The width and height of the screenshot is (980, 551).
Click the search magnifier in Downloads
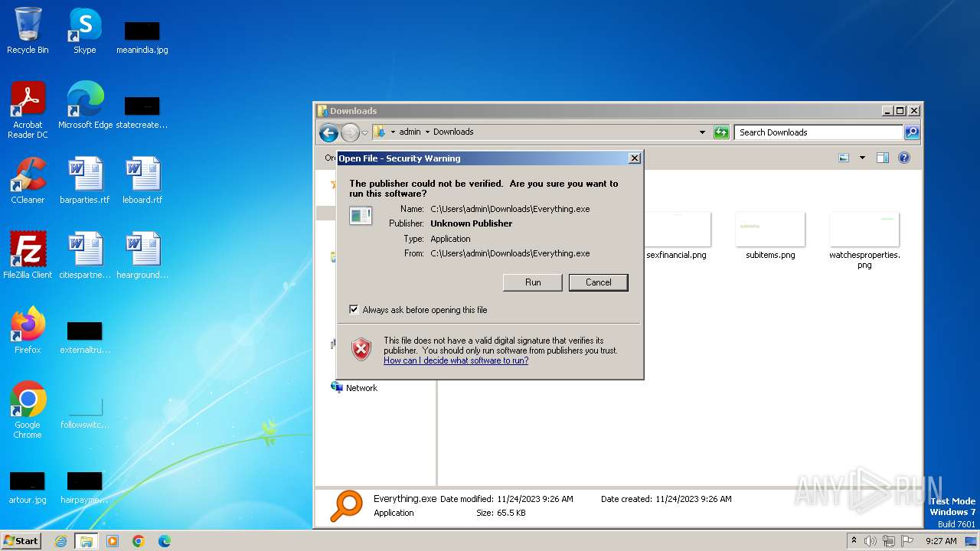point(911,132)
